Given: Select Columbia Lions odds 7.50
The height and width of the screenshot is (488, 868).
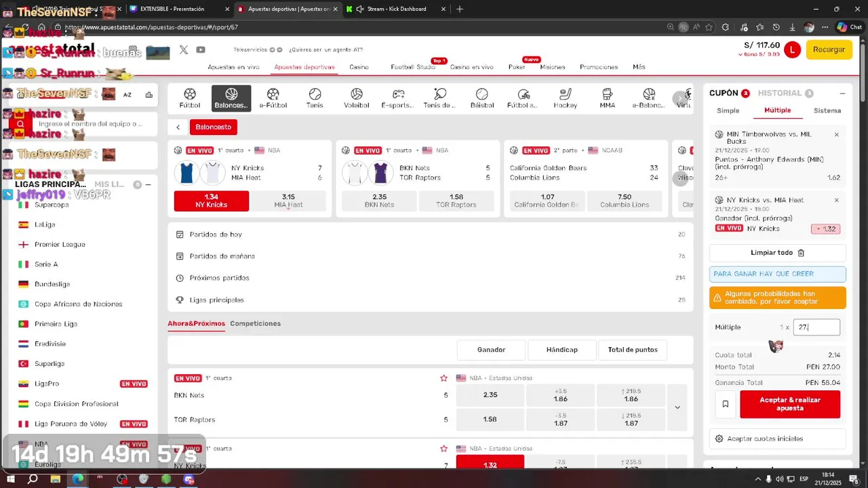Looking at the screenshot, I should [625, 201].
